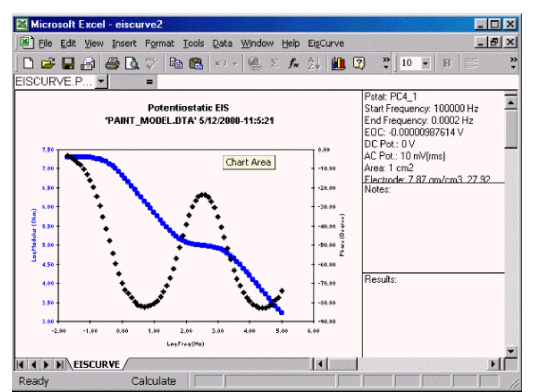Viewport: 534px width, 392px height.
Task: Expand More Buttons on the Standard toolbar
Action: tap(386, 64)
